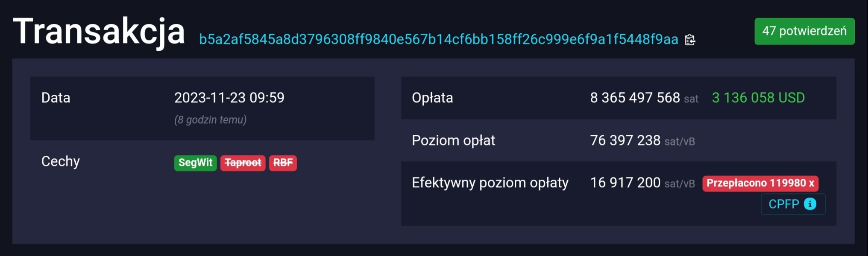
Task: Click the Opłata row label
Action: (432, 98)
